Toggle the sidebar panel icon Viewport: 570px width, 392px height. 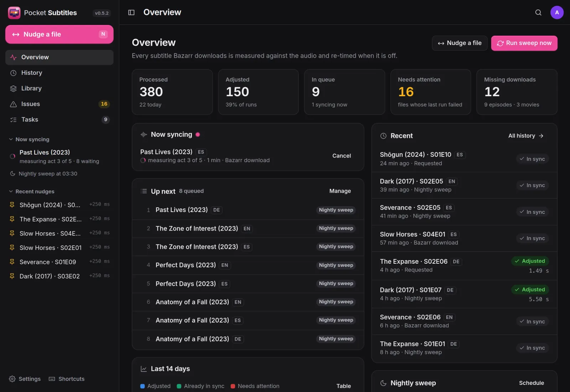tap(131, 12)
